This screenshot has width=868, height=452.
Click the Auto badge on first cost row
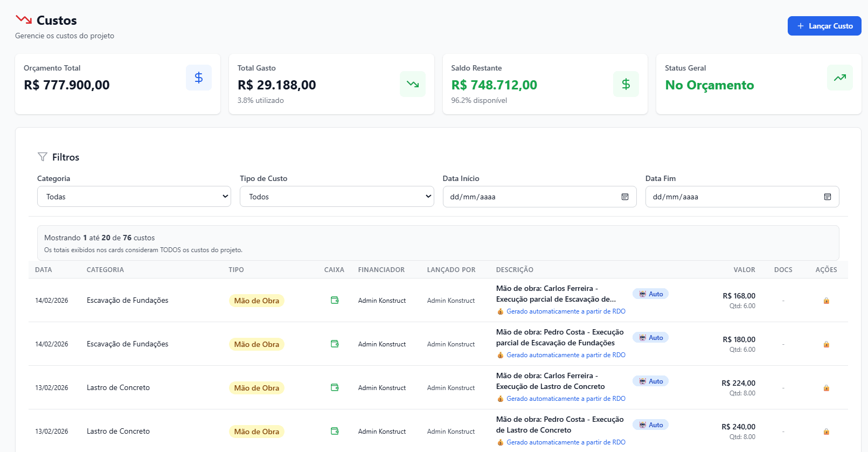(650, 294)
